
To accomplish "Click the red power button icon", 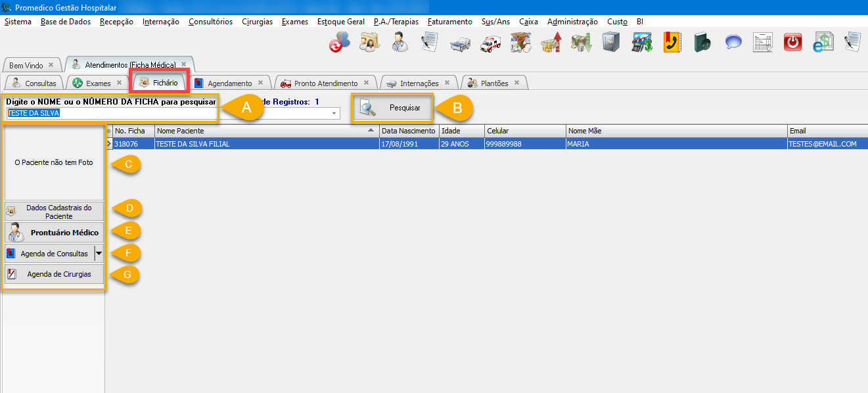I will tap(794, 43).
